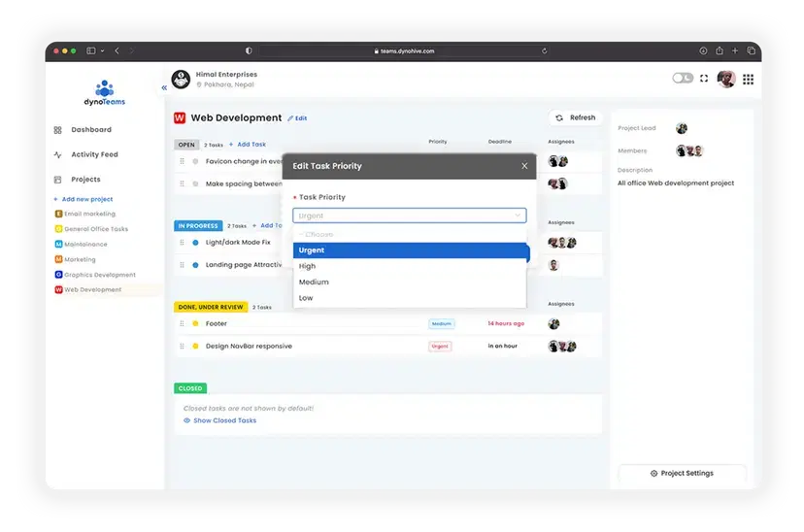Click assignees of Light/dark Mode Fix task
Image resolution: width=804 pixels, height=532 pixels.
tap(562, 243)
